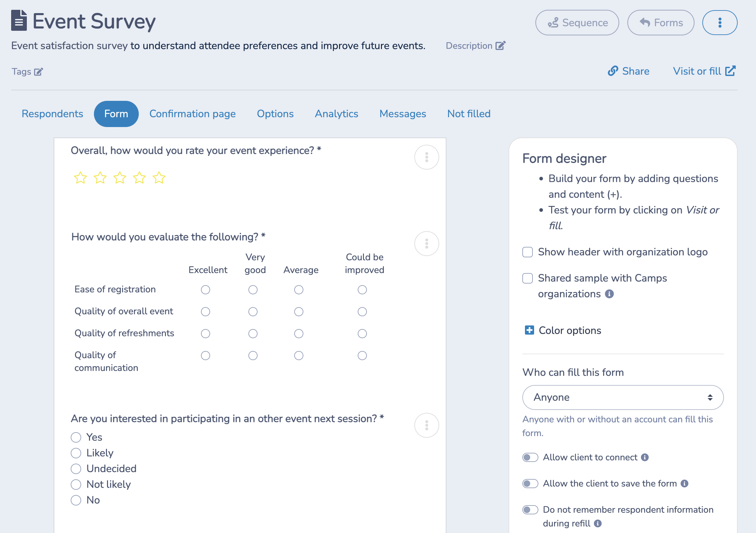Click the Share link icon

point(613,71)
